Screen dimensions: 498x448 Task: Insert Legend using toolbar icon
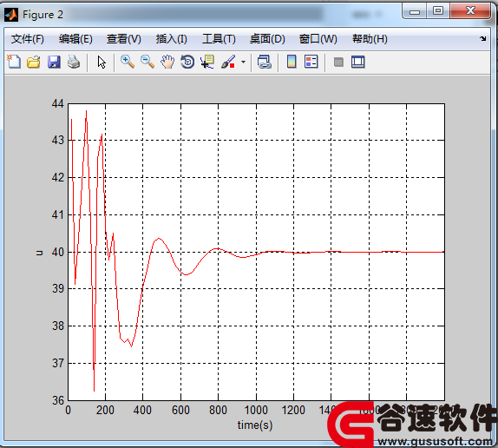311,62
